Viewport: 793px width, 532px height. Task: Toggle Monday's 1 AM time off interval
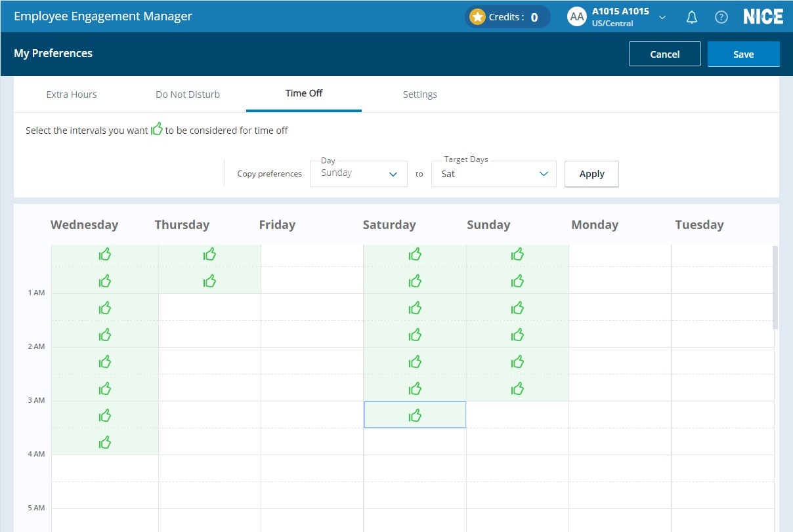coord(620,308)
